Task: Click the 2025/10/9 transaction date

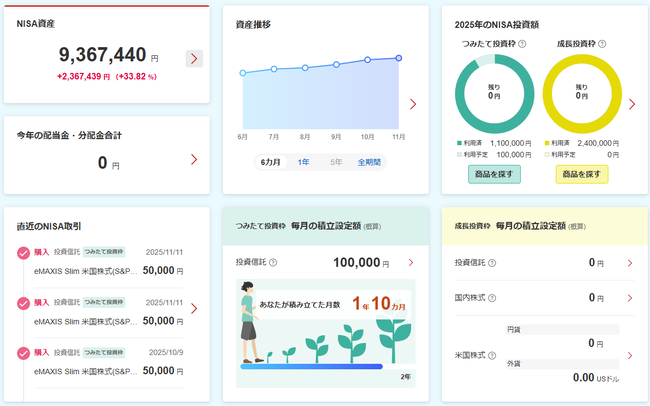Action: 166,353
